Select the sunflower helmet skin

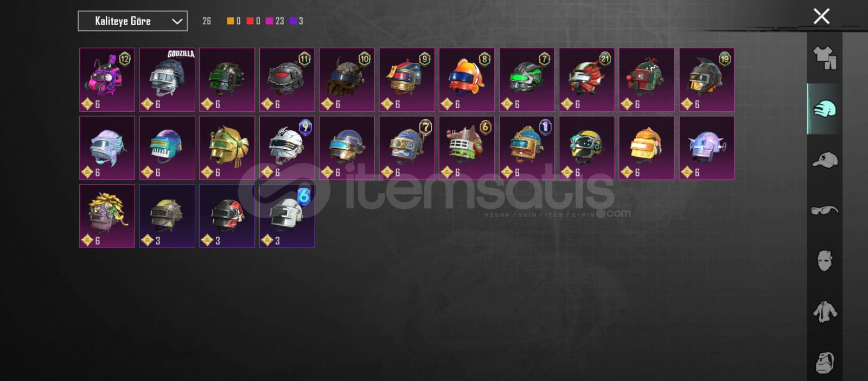107,216
